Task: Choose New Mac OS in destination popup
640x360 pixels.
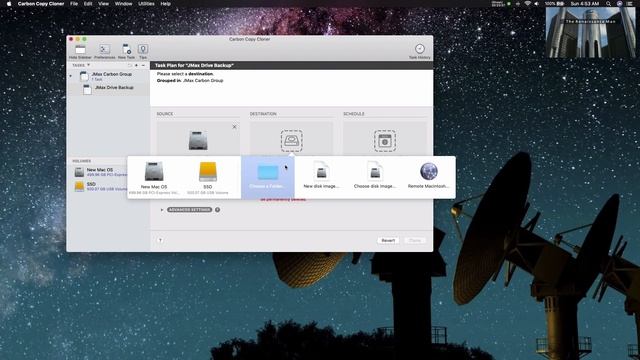Action: (154, 177)
